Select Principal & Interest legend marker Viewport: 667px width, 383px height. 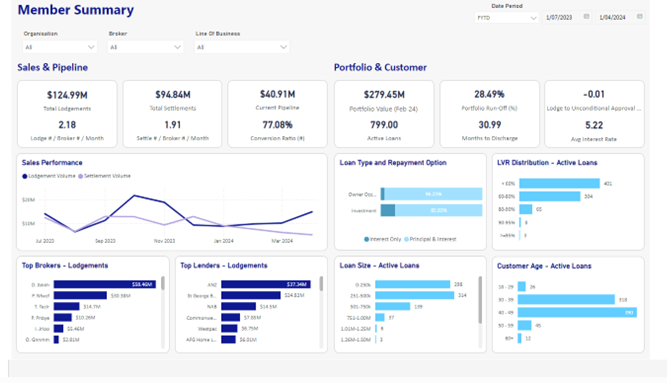pyautogui.click(x=406, y=239)
